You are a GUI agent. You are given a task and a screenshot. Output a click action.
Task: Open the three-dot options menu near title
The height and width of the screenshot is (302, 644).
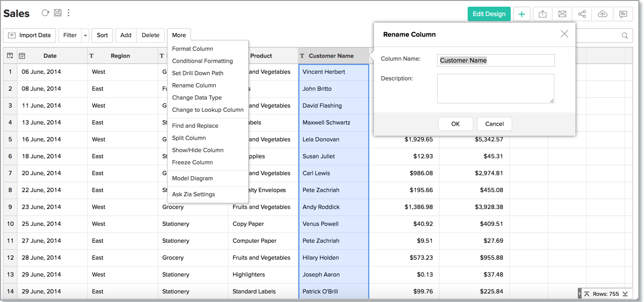tap(68, 13)
